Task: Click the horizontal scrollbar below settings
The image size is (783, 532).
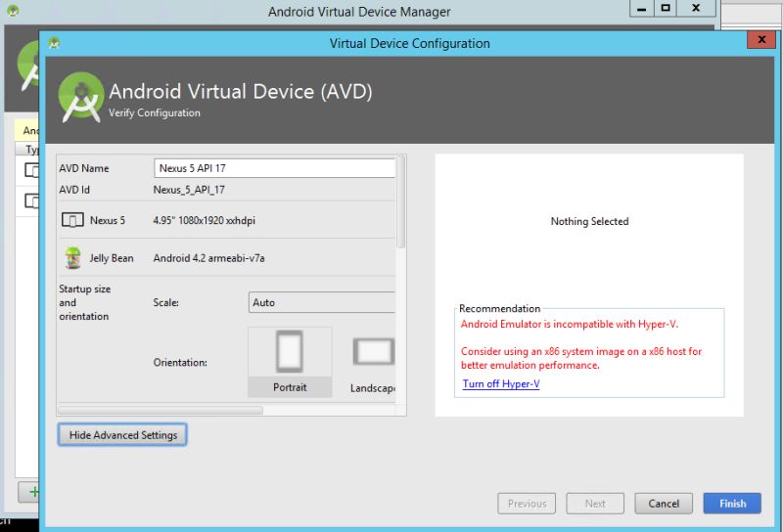Action: [161, 410]
